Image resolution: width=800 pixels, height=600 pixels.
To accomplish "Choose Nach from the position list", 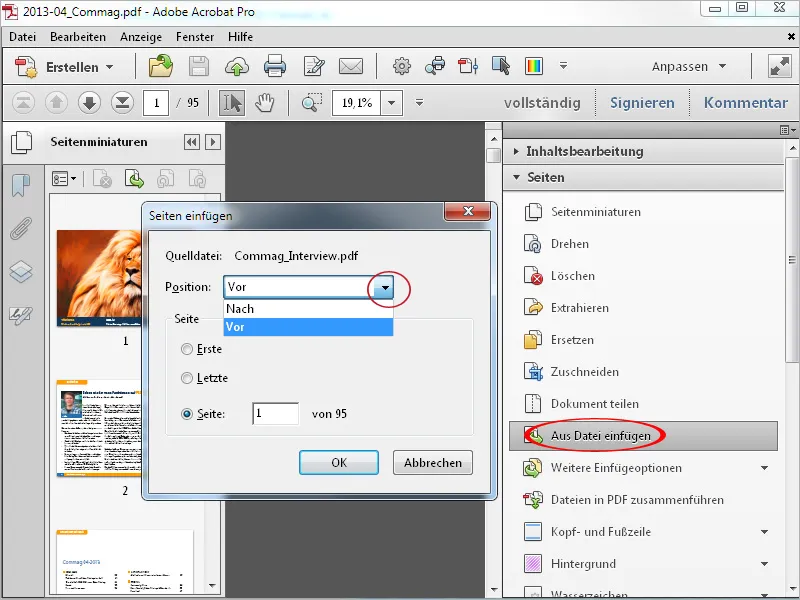I will click(x=308, y=309).
